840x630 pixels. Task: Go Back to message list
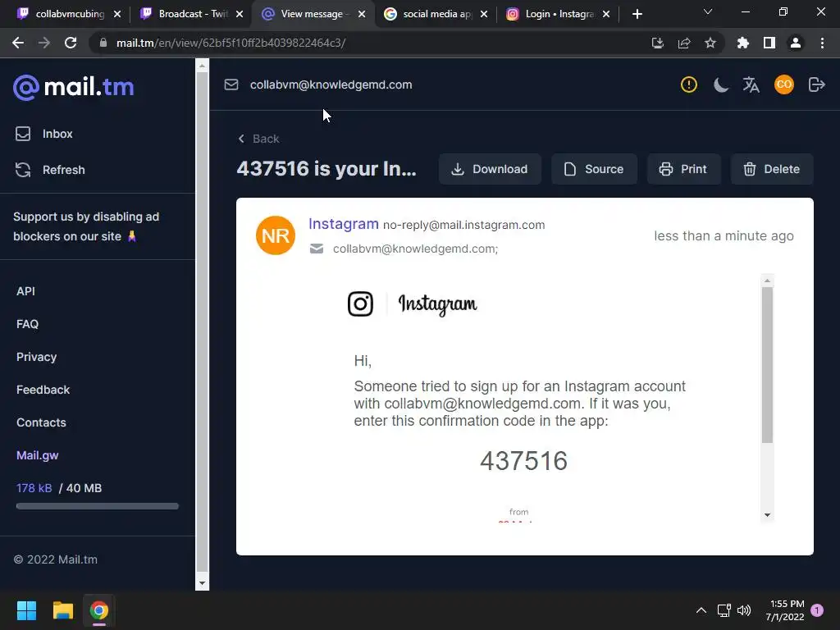coord(258,139)
